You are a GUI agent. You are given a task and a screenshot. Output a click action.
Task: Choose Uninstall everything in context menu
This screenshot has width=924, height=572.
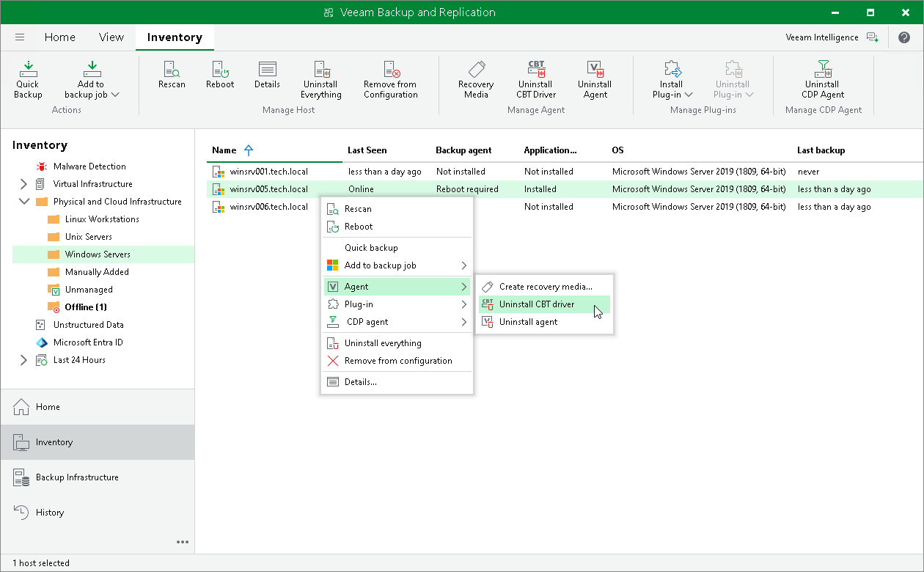coord(397,343)
